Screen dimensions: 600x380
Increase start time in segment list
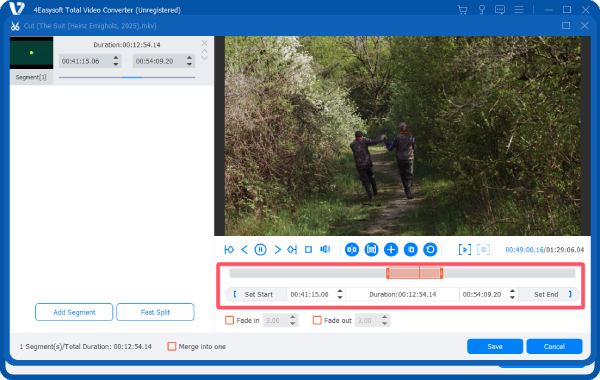point(116,58)
